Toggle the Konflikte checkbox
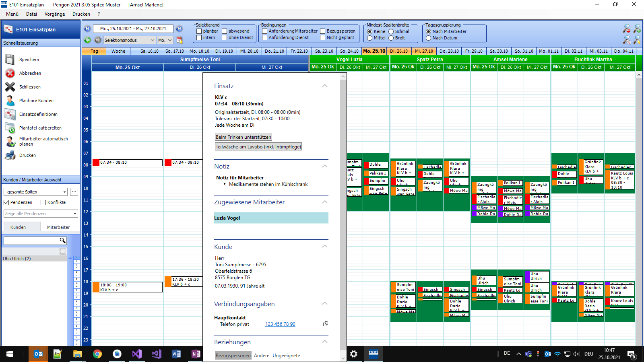This screenshot has width=644, height=362. coord(43,203)
